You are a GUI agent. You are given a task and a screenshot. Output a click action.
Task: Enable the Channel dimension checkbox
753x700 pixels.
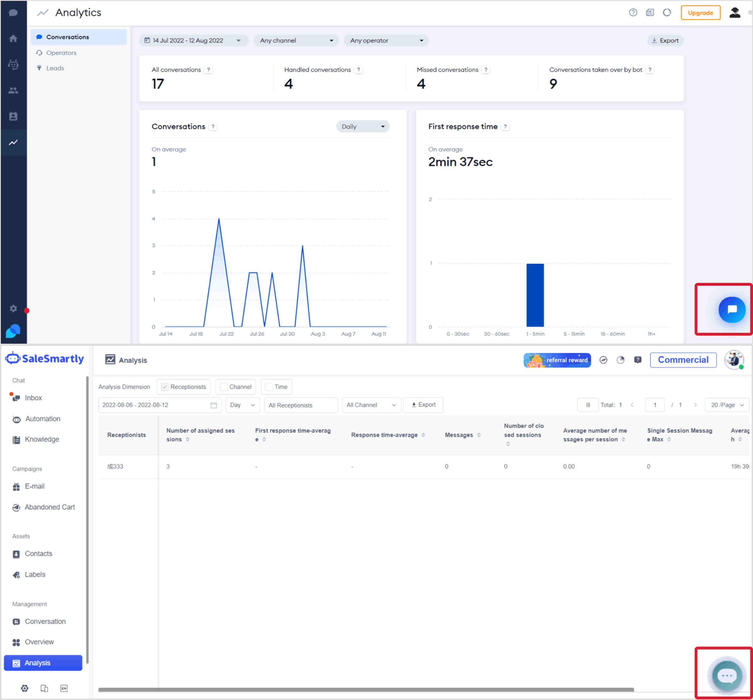pos(224,387)
